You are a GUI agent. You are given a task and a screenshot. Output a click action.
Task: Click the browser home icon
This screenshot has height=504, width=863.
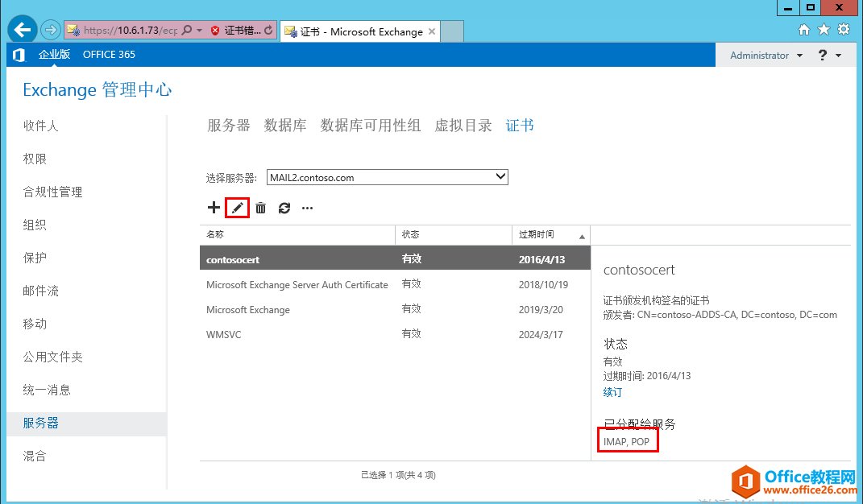tap(803, 28)
